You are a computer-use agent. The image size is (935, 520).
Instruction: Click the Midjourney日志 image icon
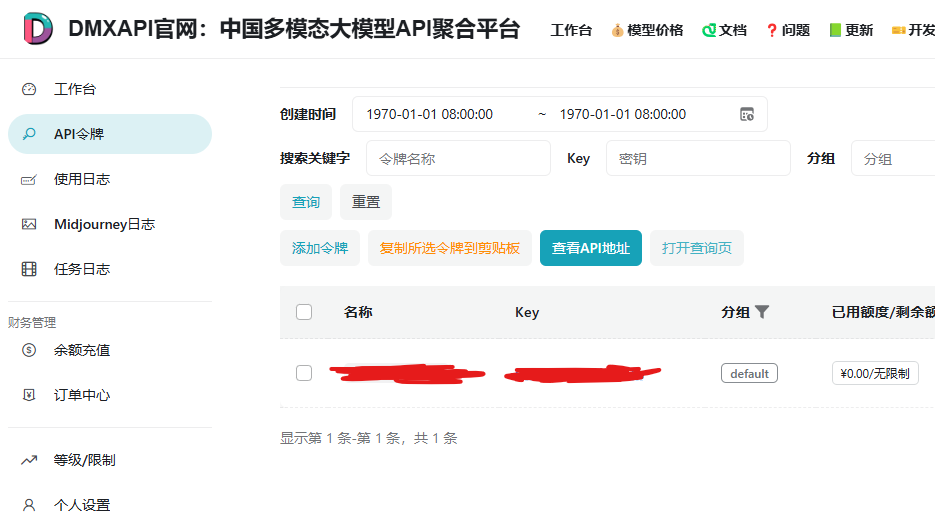coord(29,224)
